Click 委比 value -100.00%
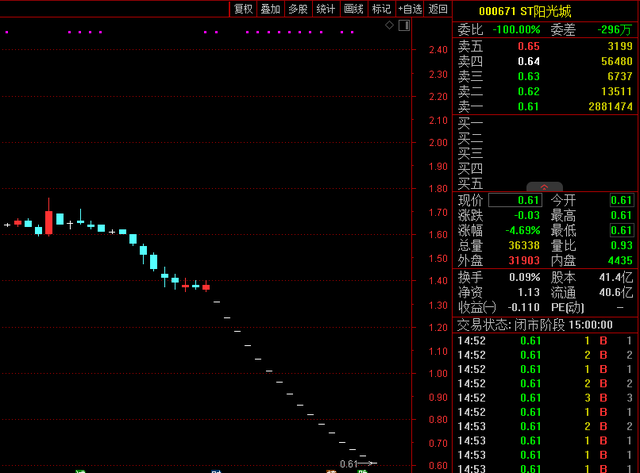 coord(516,30)
